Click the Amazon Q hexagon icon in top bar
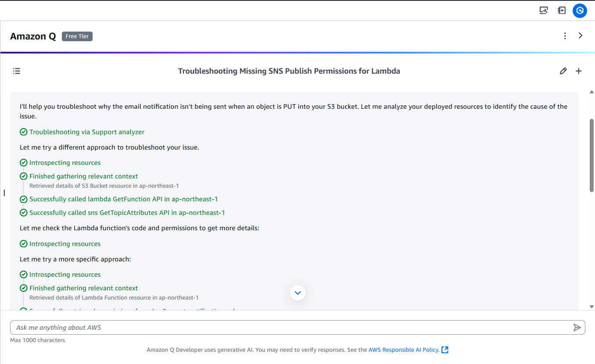The image size is (595, 364). pyautogui.click(x=580, y=11)
